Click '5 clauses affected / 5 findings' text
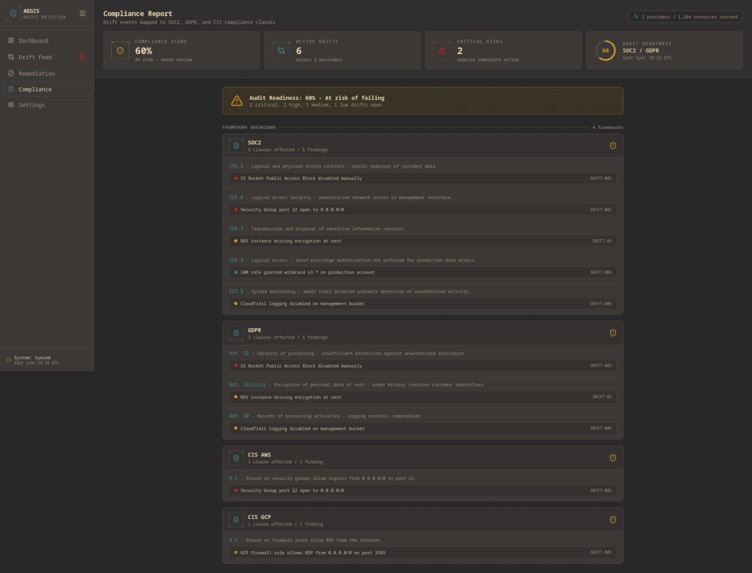The width and height of the screenshot is (752, 573). tap(288, 150)
